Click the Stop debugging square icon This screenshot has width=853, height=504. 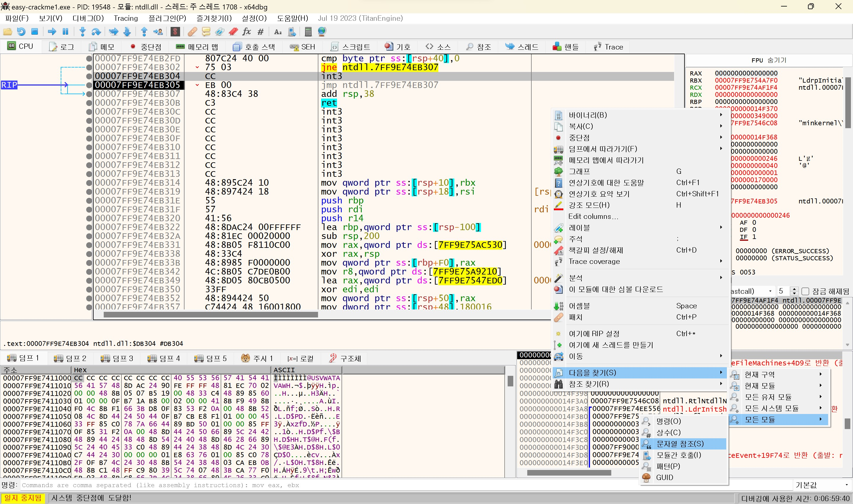tap(35, 32)
